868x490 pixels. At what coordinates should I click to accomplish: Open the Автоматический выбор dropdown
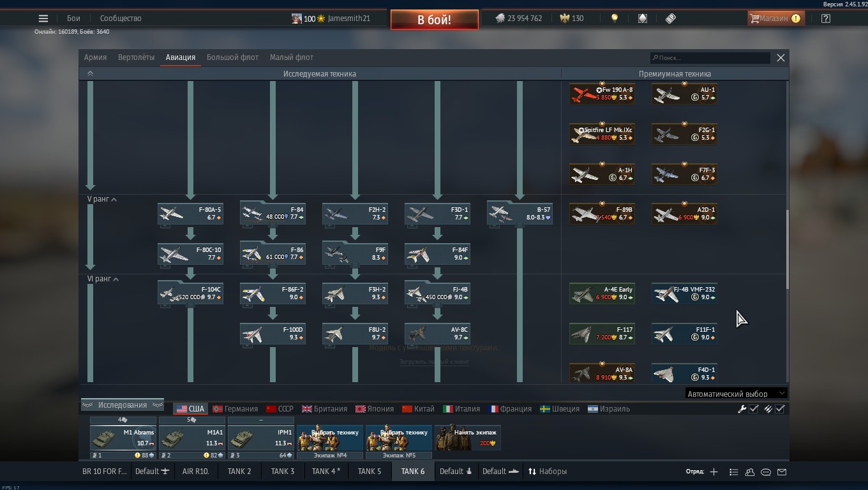736,394
